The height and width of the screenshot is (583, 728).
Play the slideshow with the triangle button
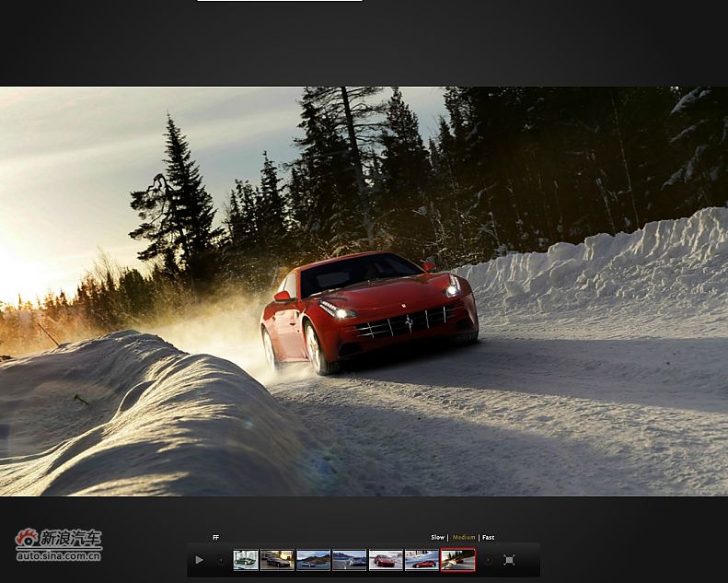coord(199,560)
